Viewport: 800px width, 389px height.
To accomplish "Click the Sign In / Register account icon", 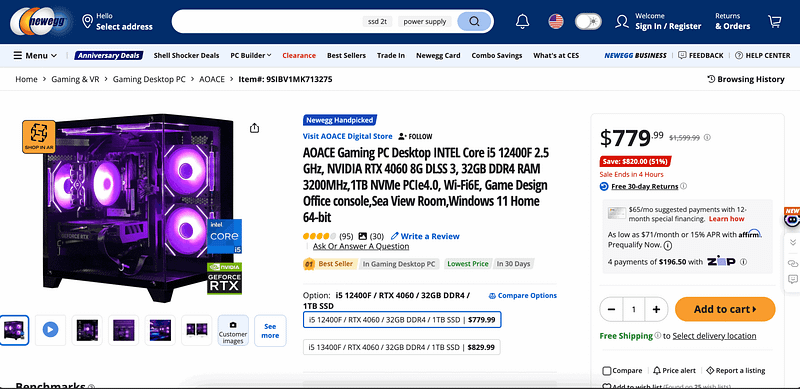I will pyautogui.click(x=621, y=21).
